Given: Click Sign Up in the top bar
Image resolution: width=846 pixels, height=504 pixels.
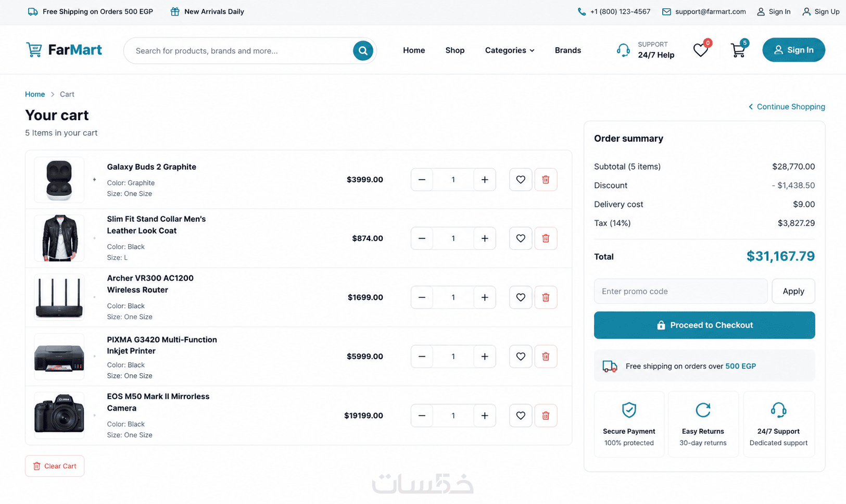Looking at the screenshot, I should click(821, 11).
